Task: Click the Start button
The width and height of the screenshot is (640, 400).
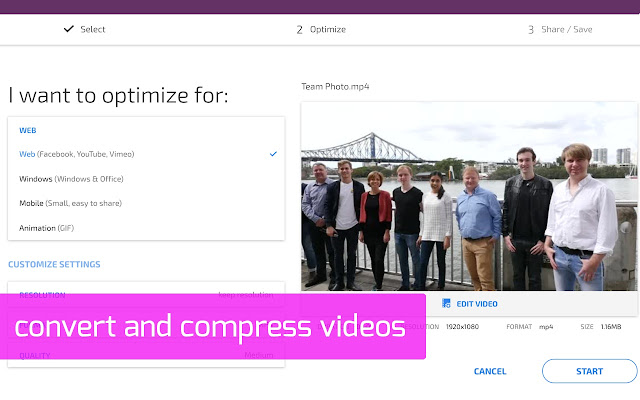Action: click(x=589, y=371)
